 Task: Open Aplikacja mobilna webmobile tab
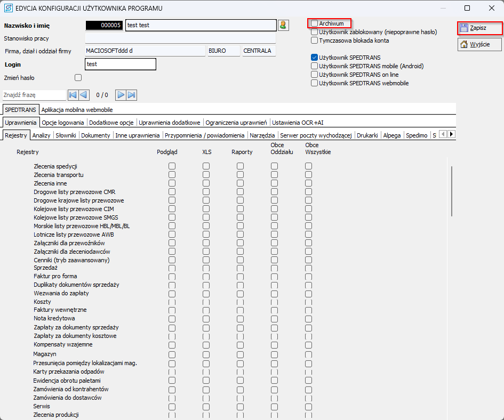point(77,110)
